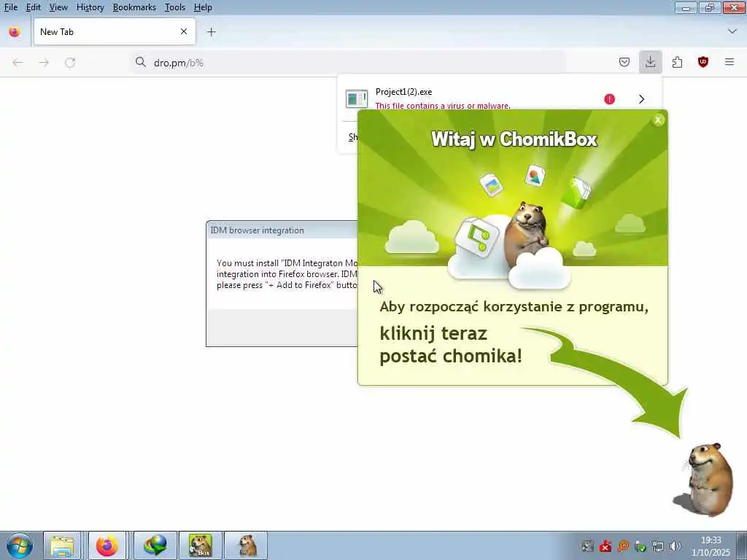Click the red malware warning icon
This screenshot has height=560, width=747.
609,99
